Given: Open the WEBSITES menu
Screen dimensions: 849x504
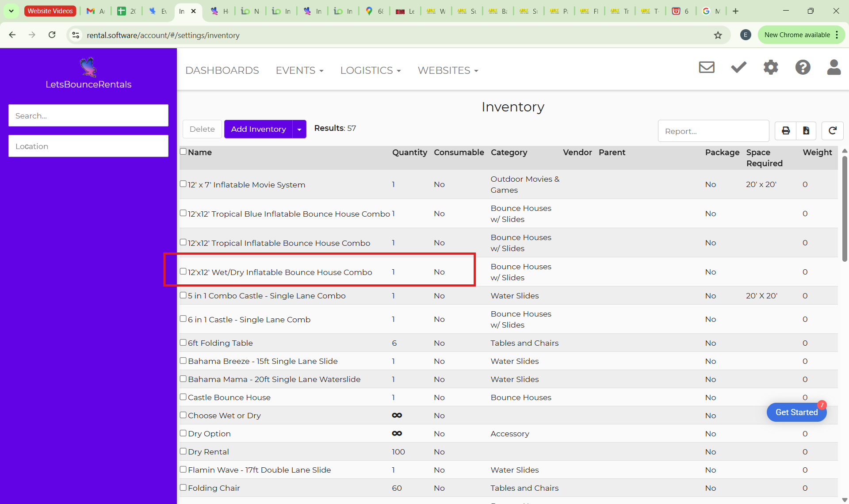Looking at the screenshot, I should tap(447, 70).
